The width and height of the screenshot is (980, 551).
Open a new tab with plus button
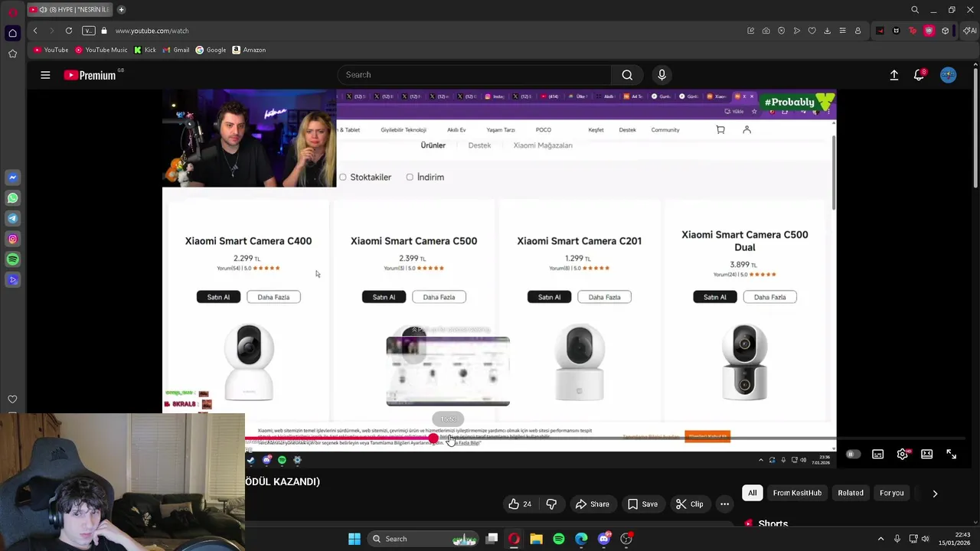[121, 10]
